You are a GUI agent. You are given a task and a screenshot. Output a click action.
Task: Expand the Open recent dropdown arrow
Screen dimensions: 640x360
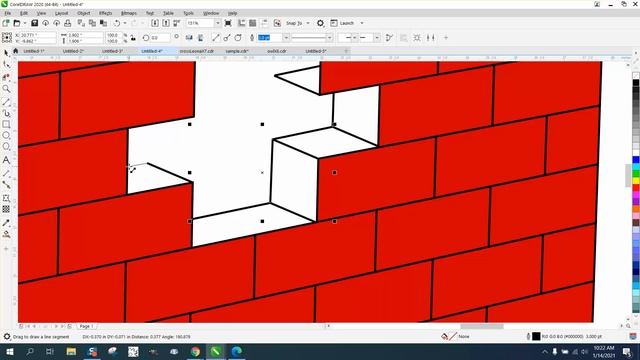tap(24, 23)
